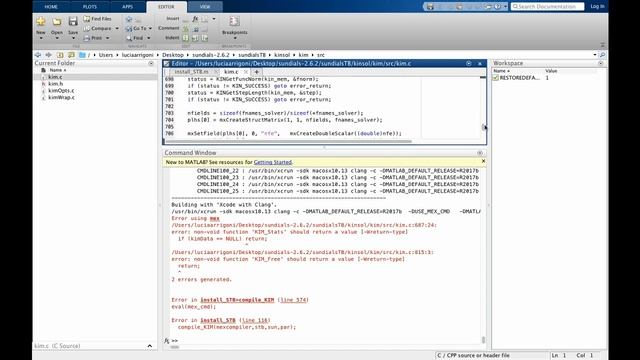Add a new editor tab with plus
The width and height of the screenshot is (640, 360).
257,72
